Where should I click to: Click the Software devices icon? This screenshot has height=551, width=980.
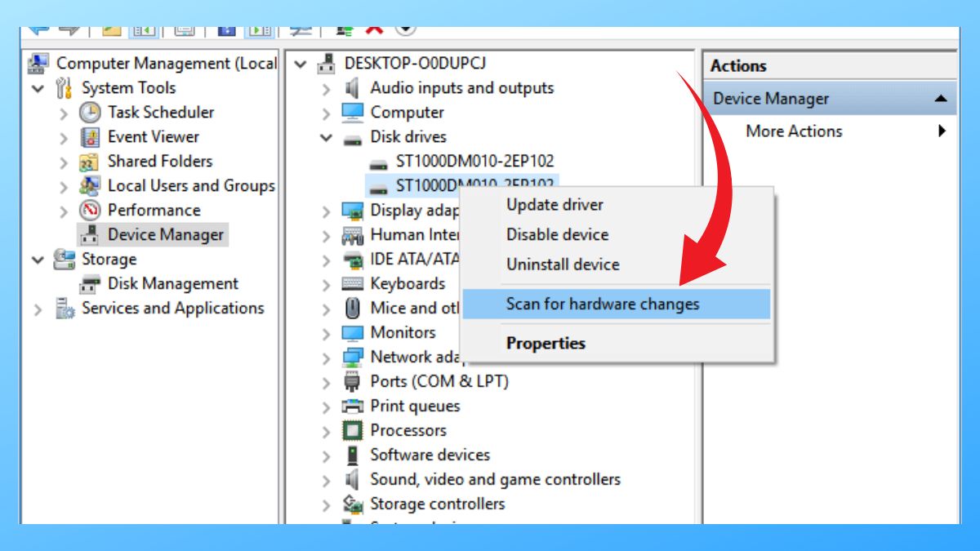click(x=352, y=455)
